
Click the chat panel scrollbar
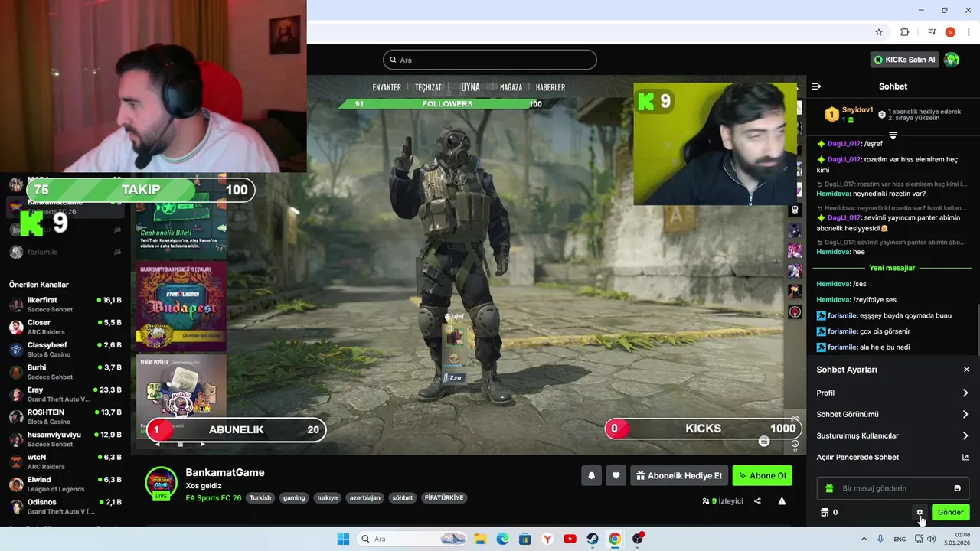click(x=978, y=329)
